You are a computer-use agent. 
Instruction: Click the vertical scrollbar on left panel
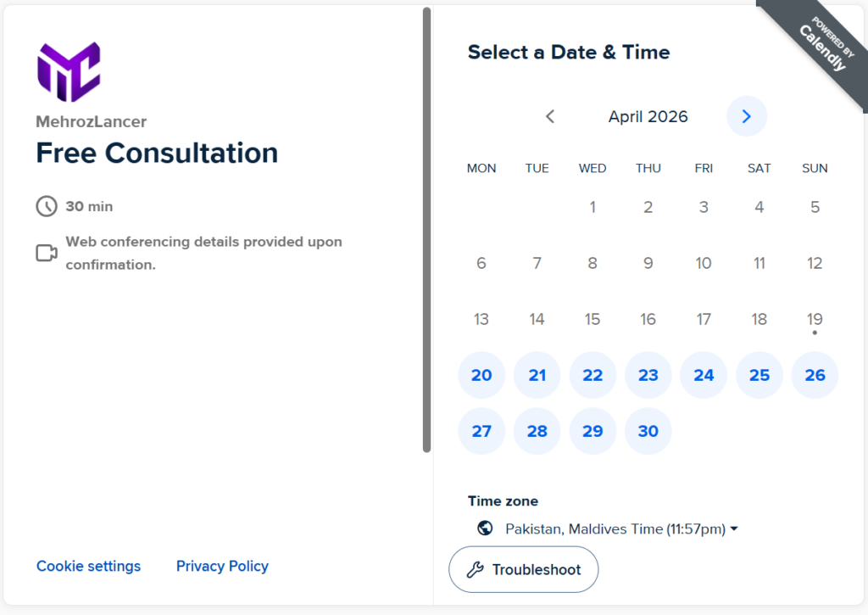pyautogui.click(x=426, y=229)
